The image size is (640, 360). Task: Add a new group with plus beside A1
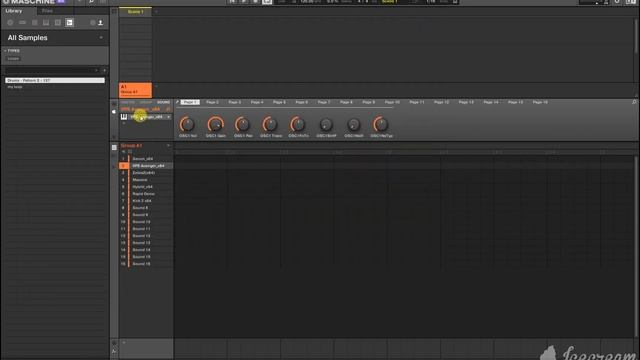pyautogui.click(x=156, y=87)
